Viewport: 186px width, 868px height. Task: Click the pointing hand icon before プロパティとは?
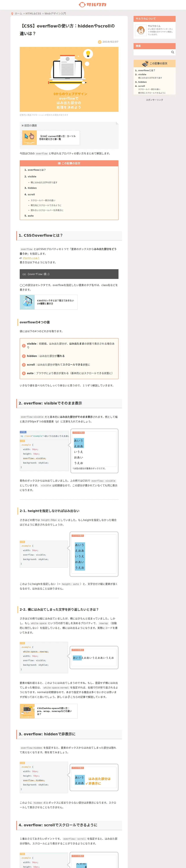pyautogui.click(x=21, y=258)
